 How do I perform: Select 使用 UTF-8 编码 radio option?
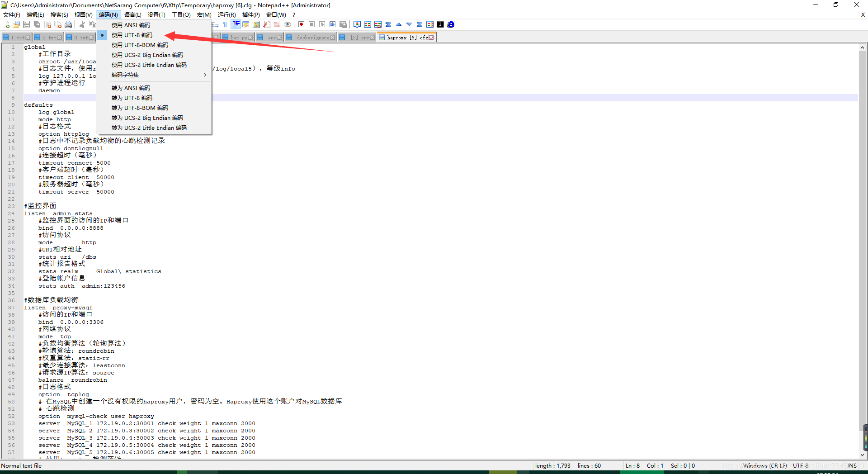(x=154, y=35)
